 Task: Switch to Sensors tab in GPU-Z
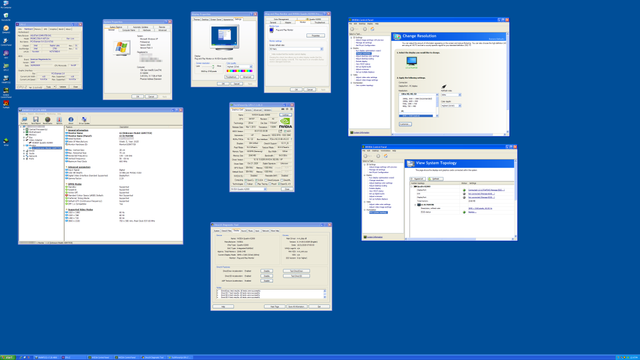point(248,110)
